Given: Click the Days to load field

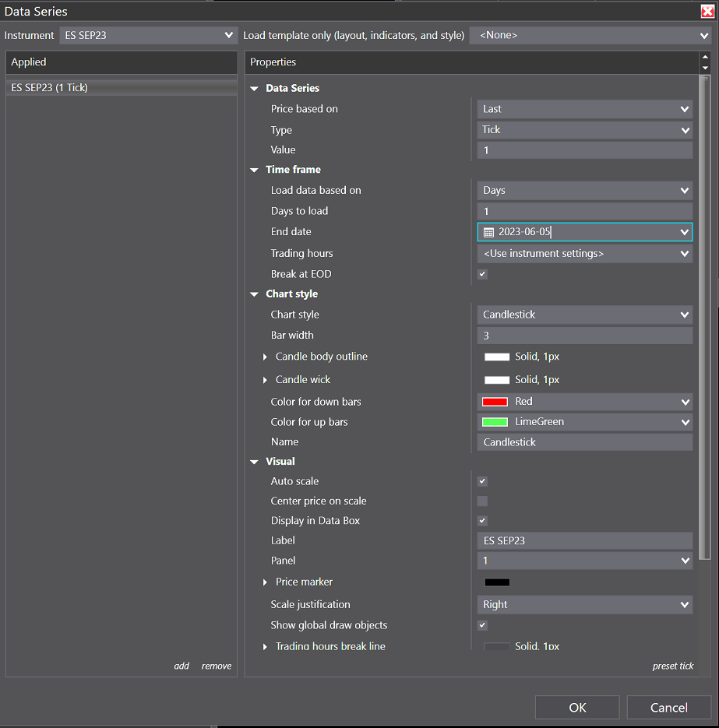Looking at the screenshot, I should [x=585, y=212].
